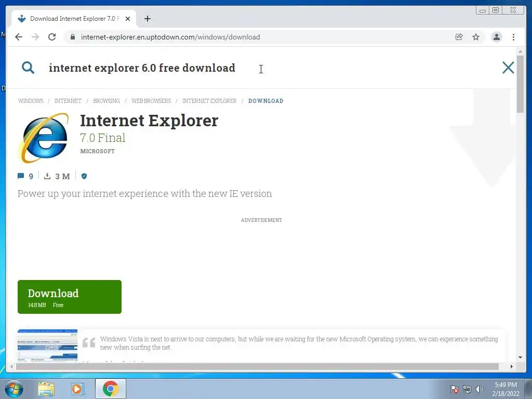Reload the current page
532x399 pixels.
coord(52,37)
